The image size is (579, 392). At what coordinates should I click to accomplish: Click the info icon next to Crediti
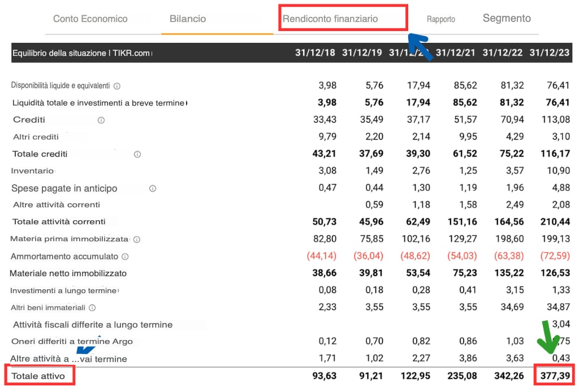click(x=101, y=120)
